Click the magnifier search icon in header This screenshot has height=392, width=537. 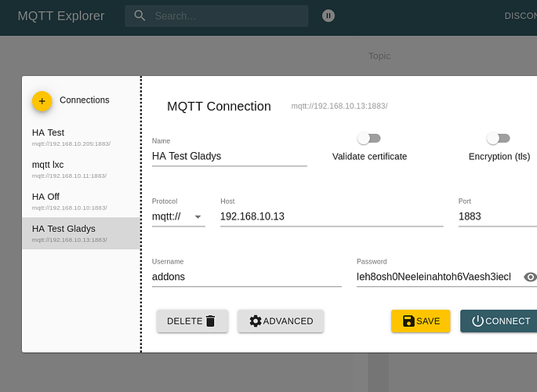140,16
